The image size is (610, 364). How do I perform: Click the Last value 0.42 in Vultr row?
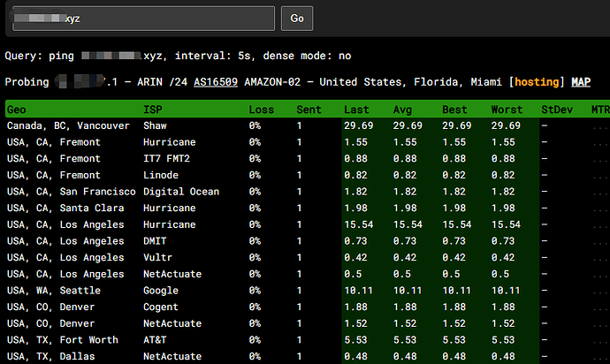click(x=355, y=257)
